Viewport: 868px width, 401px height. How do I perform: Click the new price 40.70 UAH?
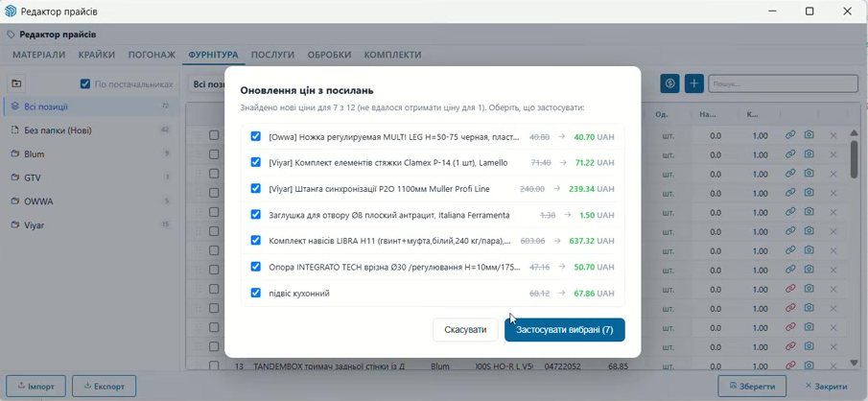coord(594,136)
